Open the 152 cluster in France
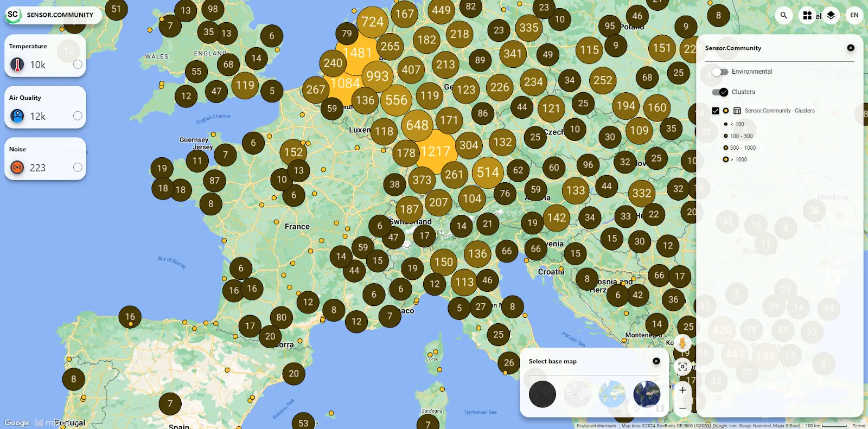Viewport: 868px width, 429px height. (x=293, y=153)
